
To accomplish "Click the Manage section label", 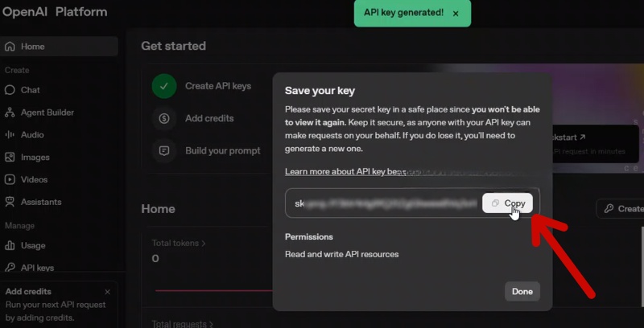I will (19, 226).
